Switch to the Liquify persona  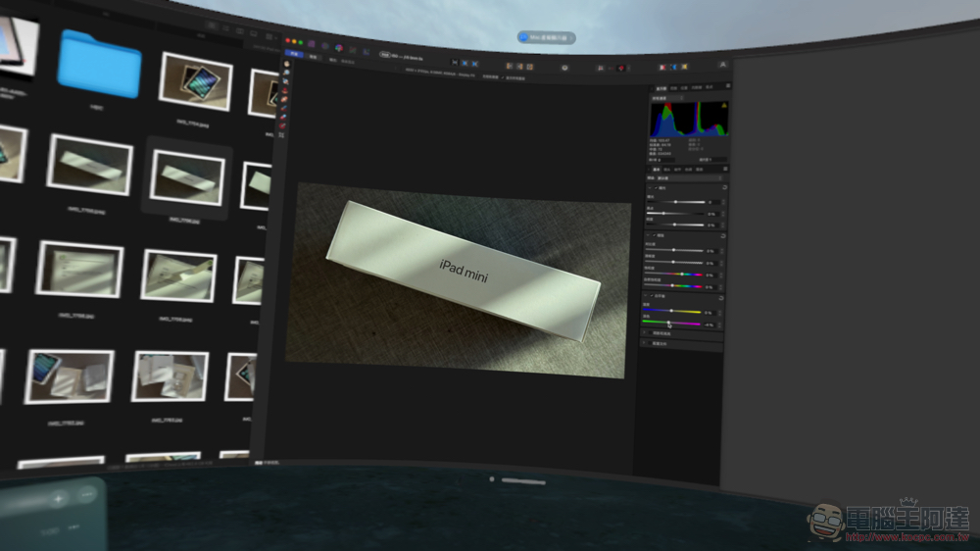[325, 46]
